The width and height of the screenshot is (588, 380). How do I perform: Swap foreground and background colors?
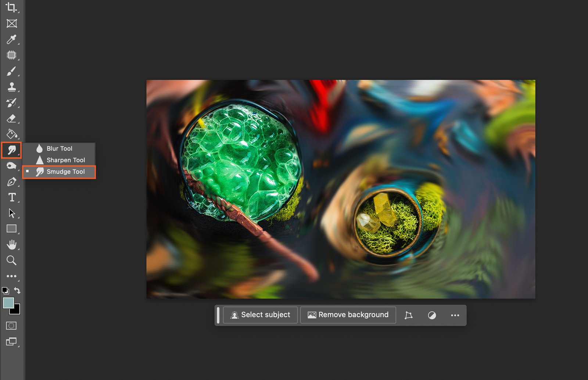point(17,290)
